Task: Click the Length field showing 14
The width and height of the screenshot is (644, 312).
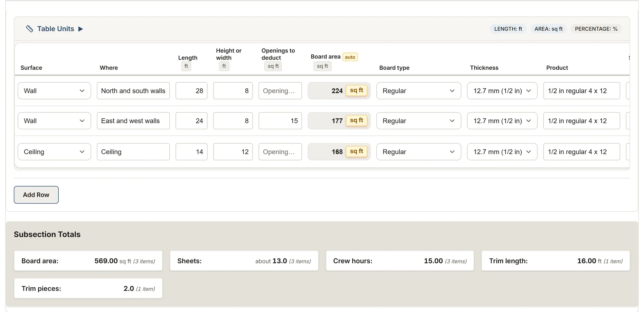Action: (191, 151)
